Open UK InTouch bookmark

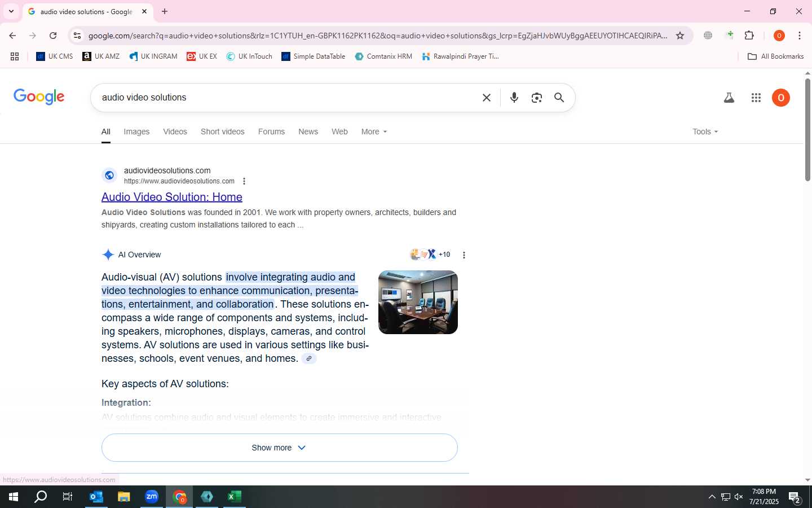point(249,56)
